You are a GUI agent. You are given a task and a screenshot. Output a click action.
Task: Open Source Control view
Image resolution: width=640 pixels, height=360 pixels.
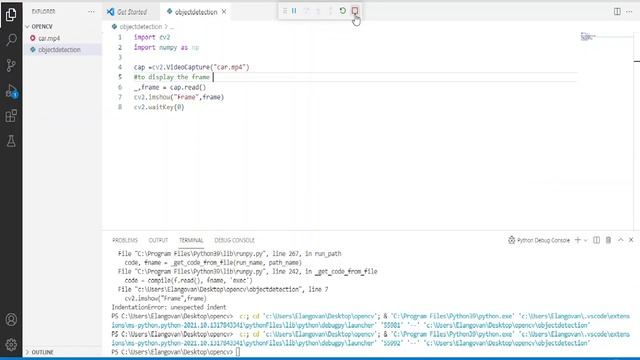11,65
